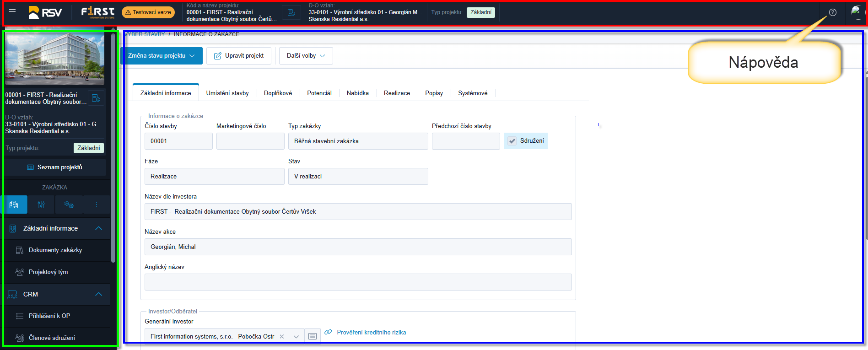Viewport: 868px width, 350px height.
Task: Clear the Generální investor selection
Action: pyautogui.click(x=282, y=336)
